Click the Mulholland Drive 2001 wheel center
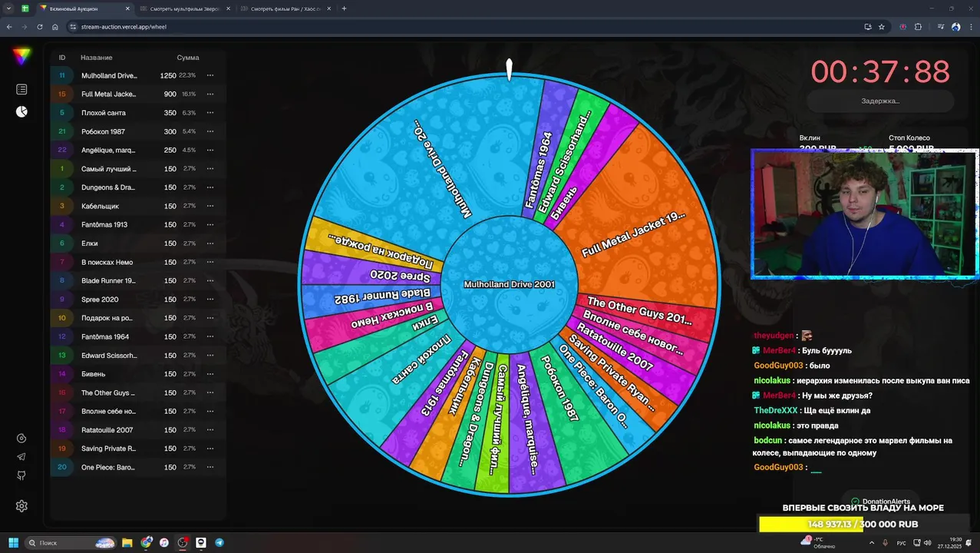The height and width of the screenshot is (553, 980). (509, 284)
